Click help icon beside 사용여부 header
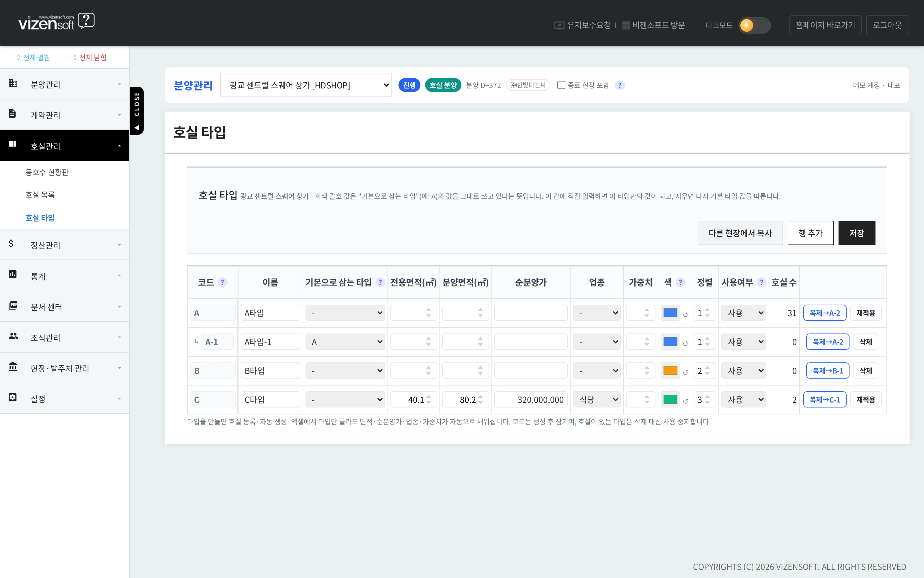The width and height of the screenshot is (924, 578). tap(761, 283)
